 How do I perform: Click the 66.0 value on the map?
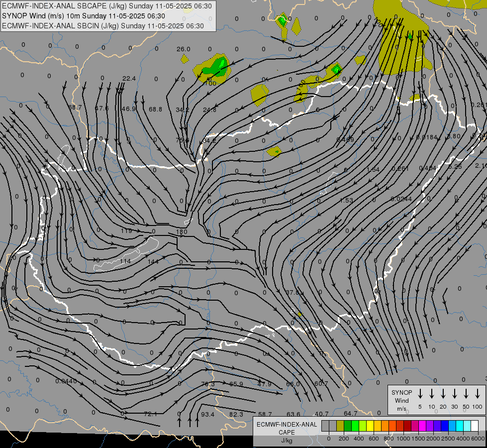(x=293, y=384)
